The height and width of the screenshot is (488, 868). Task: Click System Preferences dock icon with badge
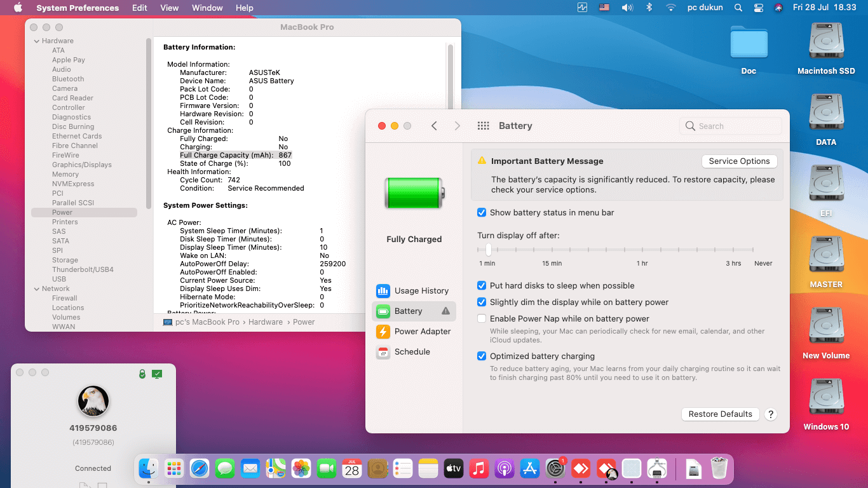coord(555,469)
